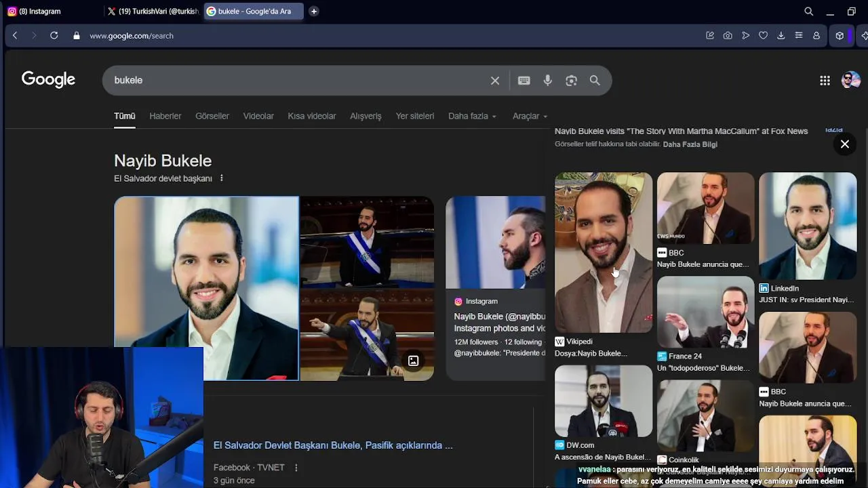Open a new tab with the plus icon

coord(313,11)
